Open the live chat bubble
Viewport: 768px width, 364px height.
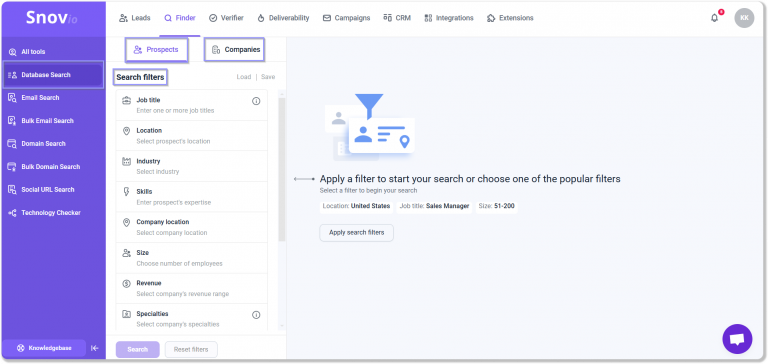click(x=737, y=339)
